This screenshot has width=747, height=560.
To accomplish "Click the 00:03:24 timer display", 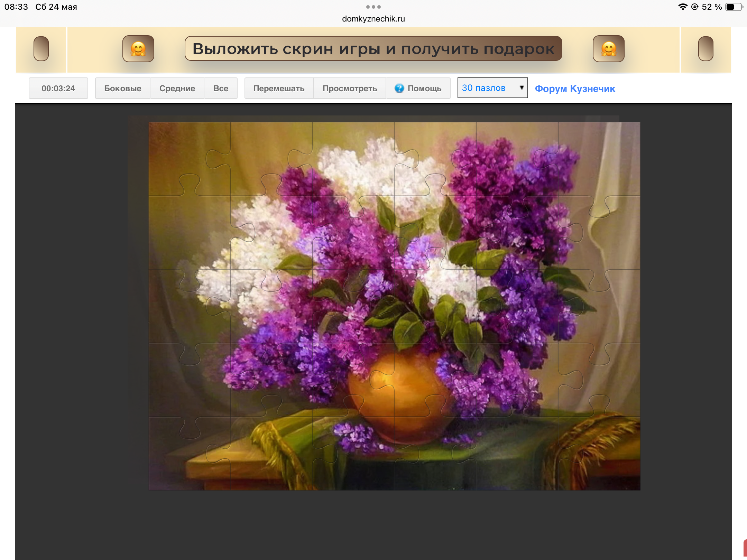I will pyautogui.click(x=58, y=88).
